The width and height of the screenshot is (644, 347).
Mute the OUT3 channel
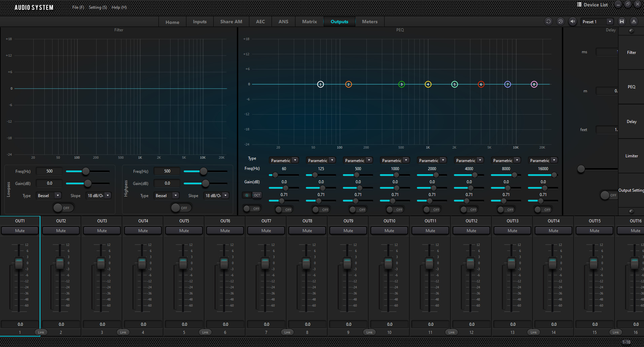pyautogui.click(x=102, y=231)
